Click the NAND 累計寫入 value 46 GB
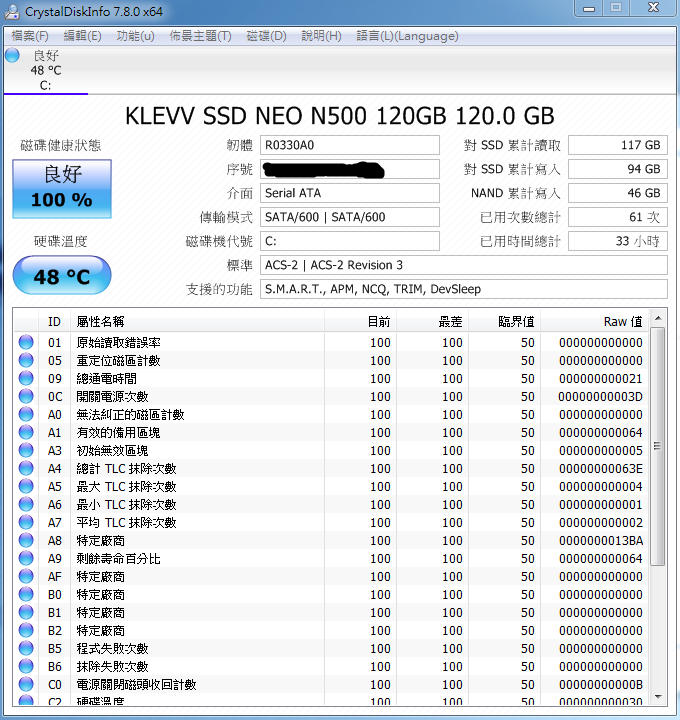This screenshot has height=720, width=680. pos(618,193)
